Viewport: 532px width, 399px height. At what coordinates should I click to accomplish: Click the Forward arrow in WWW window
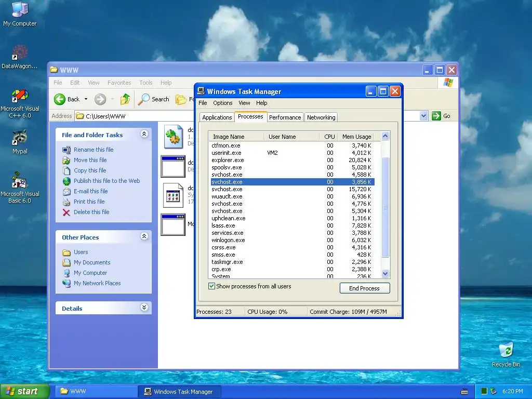click(x=100, y=99)
